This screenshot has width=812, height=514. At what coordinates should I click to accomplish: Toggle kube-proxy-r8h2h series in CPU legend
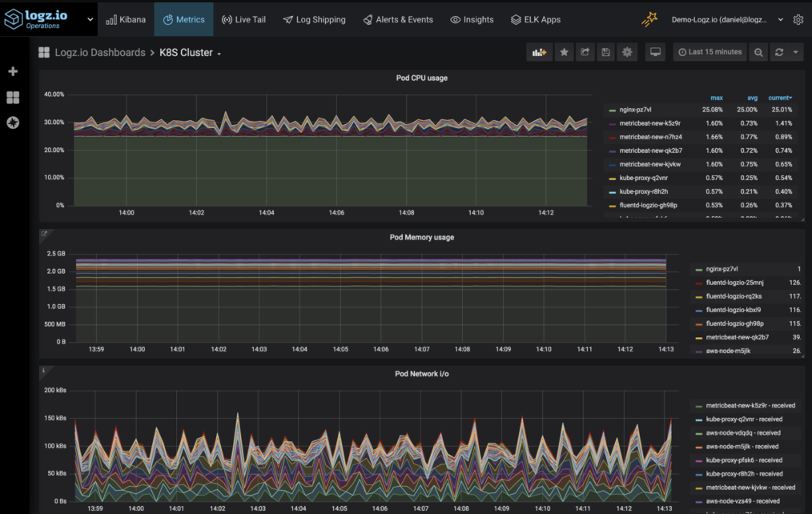click(643, 191)
